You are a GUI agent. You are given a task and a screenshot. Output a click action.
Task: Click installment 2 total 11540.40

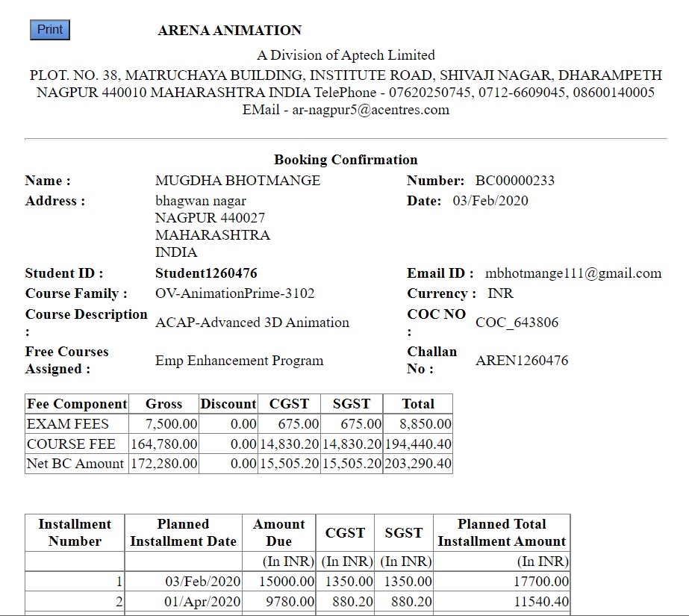(541, 602)
